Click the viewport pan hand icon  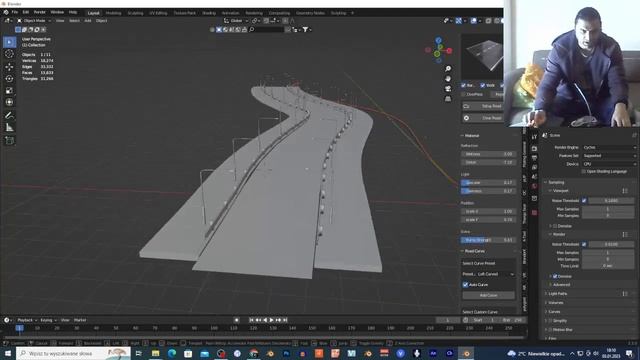click(448, 78)
